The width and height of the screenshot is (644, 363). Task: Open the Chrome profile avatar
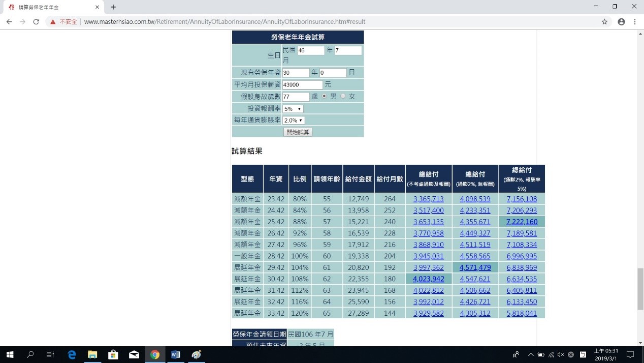tap(621, 22)
